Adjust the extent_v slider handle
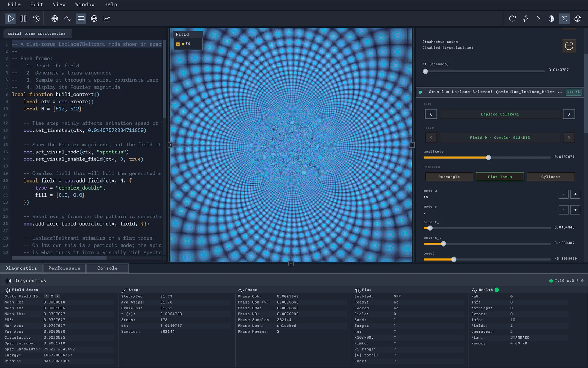 [x=444, y=244]
